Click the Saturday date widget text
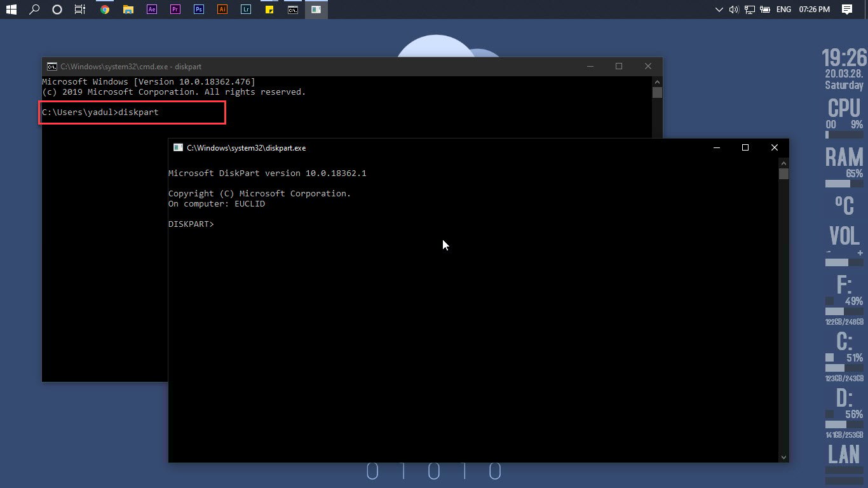Screen dimensions: 868x488 [844, 85]
